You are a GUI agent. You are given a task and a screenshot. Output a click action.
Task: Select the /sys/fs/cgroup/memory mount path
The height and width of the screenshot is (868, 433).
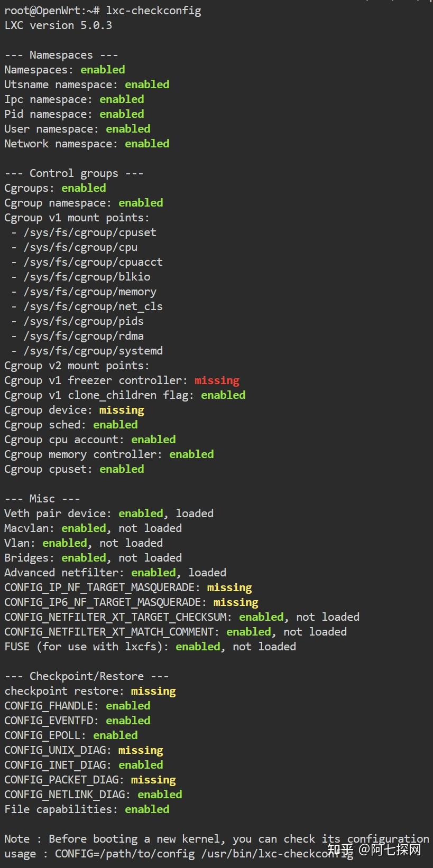[90, 292]
